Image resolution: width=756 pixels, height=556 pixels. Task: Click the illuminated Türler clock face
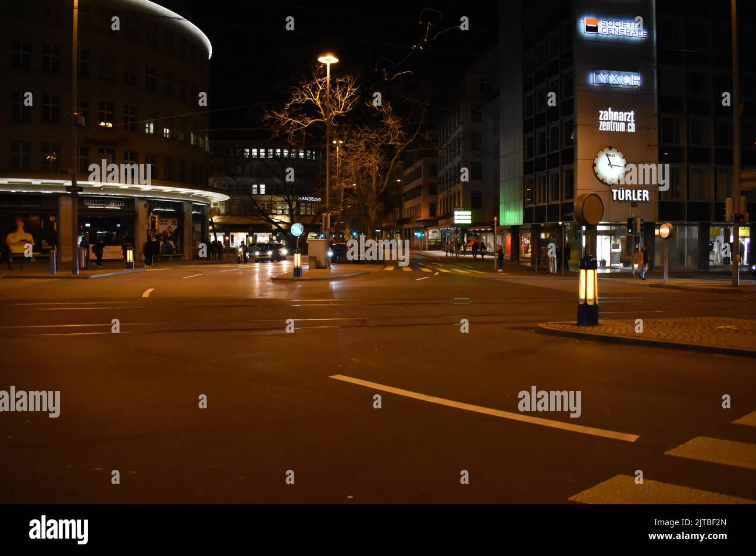pyautogui.click(x=609, y=166)
